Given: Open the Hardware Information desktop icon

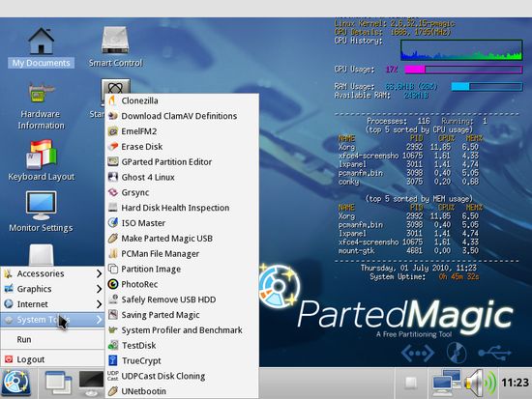Looking at the screenshot, I should point(41,105).
